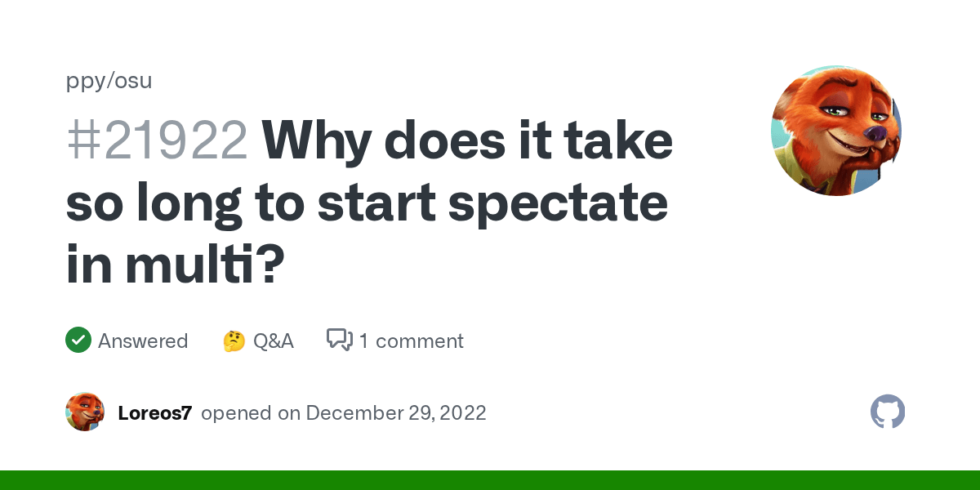Click the green bar at the bottom
The width and height of the screenshot is (980, 490).
[490, 480]
